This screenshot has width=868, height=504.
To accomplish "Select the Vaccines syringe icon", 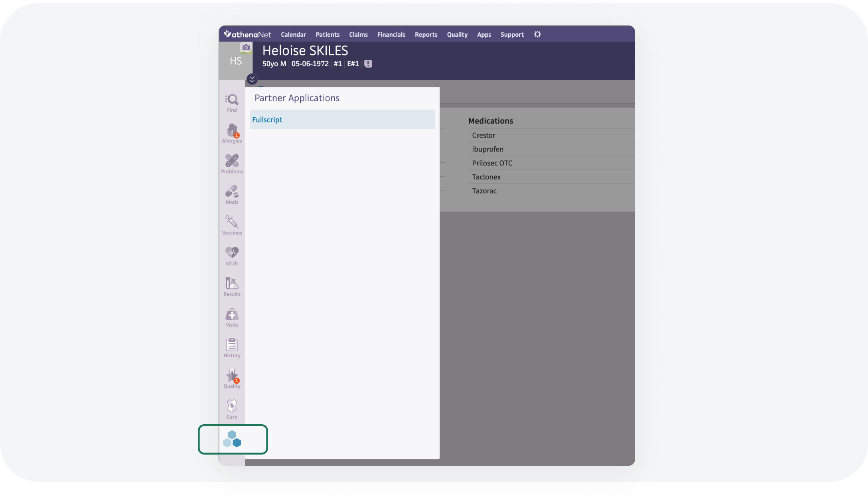I will pyautogui.click(x=231, y=224).
